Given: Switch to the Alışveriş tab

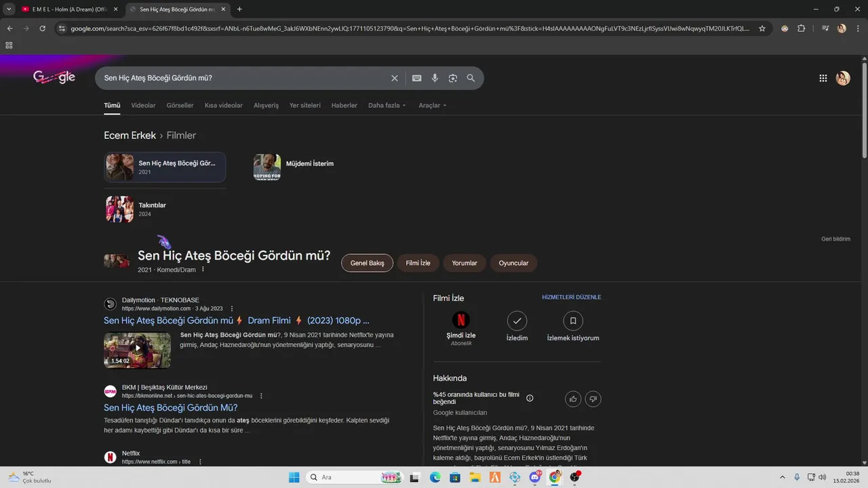Looking at the screenshot, I should pos(266,105).
